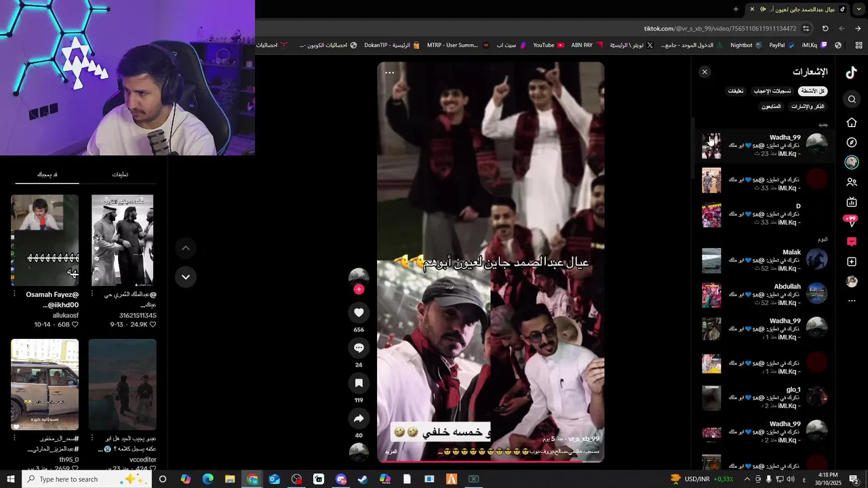
Task: Select the 'تعليقات' filter in notifications
Action: [x=736, y=91]
